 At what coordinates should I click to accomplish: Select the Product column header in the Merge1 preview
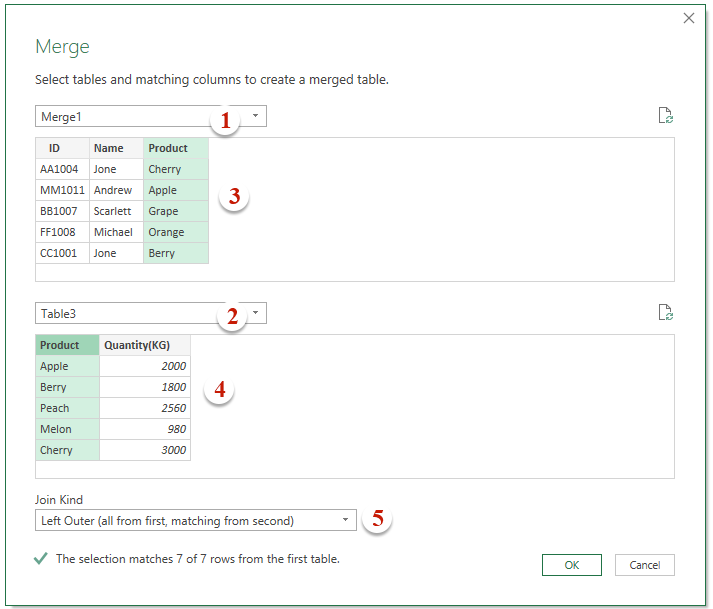(168, 148)
